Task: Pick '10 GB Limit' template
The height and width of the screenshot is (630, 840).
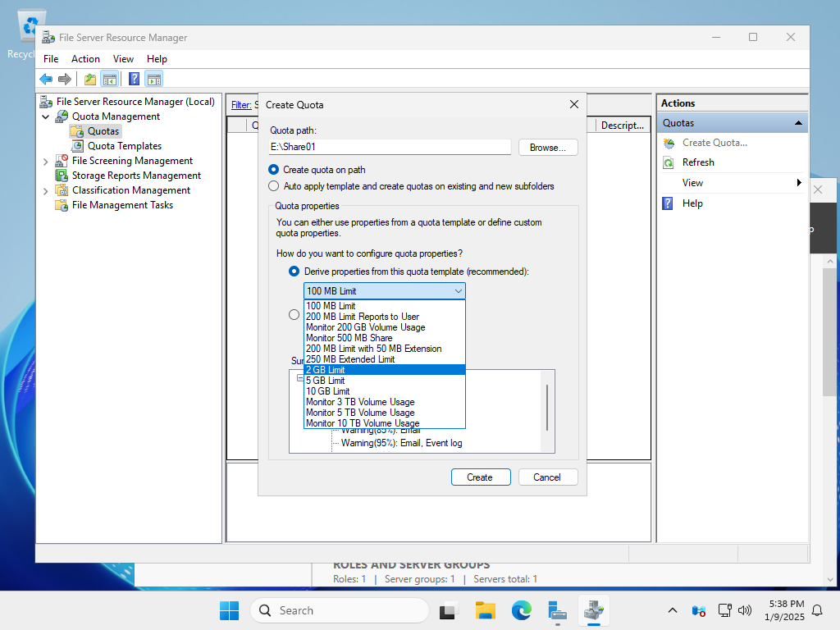Action: click(384, 391)
